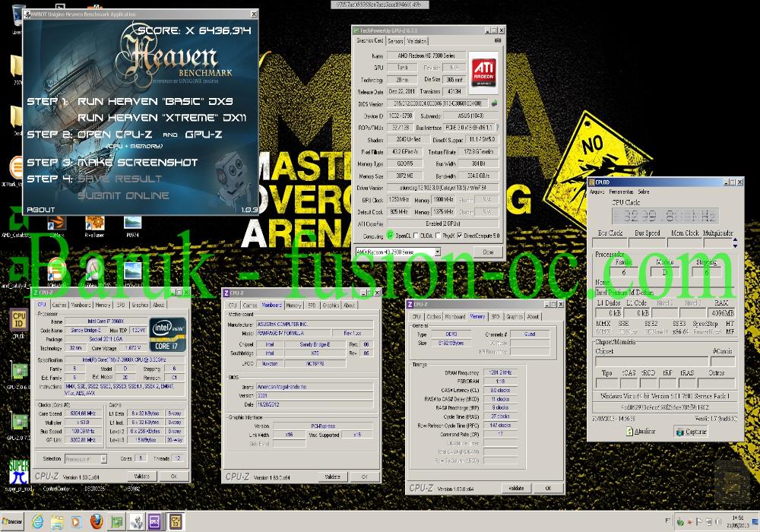Click GPU Name field AMD Radeon HD 7900
Viewport: 760px width, 532px height.
(x=426, y=55)
